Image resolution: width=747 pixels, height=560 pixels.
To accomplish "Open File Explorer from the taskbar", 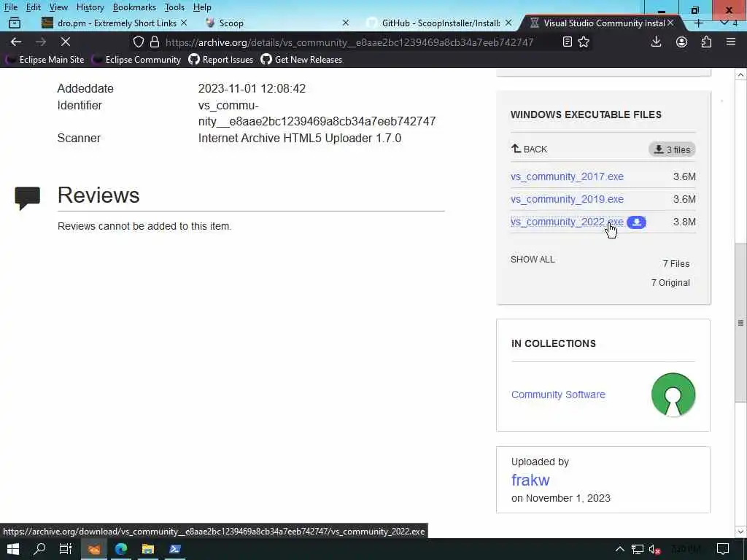I will (147, 549).
